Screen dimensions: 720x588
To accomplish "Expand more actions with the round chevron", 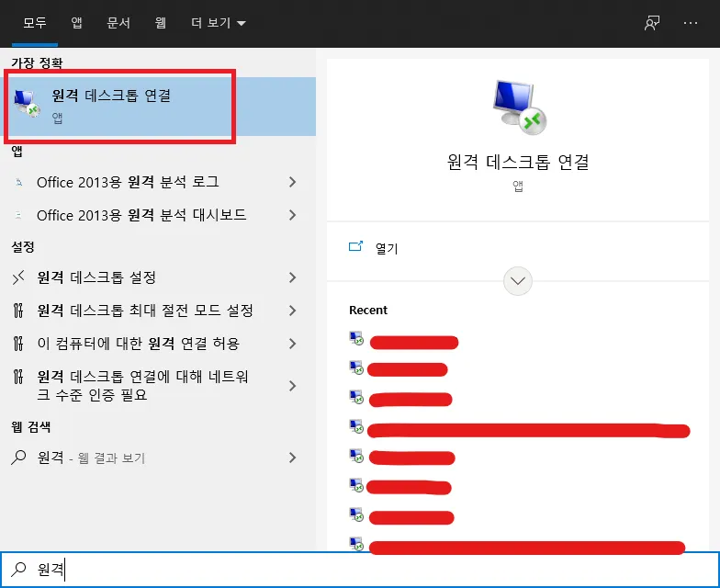I will [518, 281].
